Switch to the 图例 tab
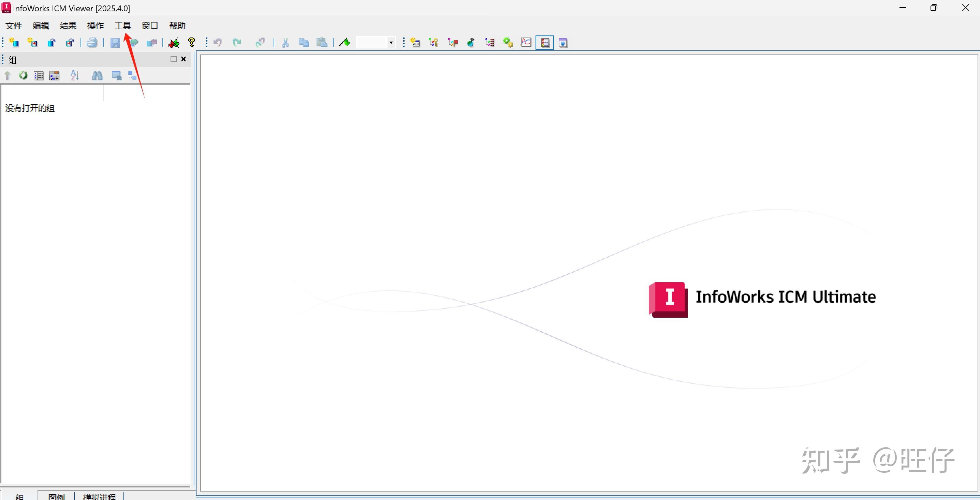This screenshot has width=980, height=500. click(56, 496)
